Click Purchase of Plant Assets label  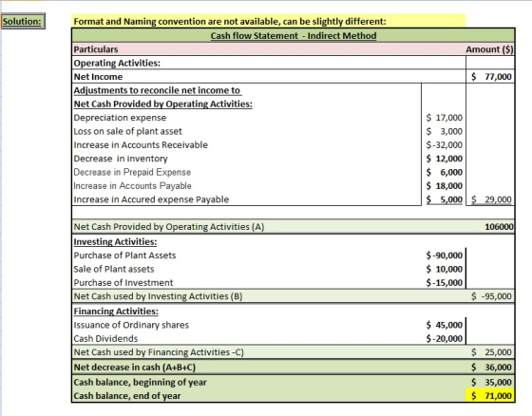point(124,255)
